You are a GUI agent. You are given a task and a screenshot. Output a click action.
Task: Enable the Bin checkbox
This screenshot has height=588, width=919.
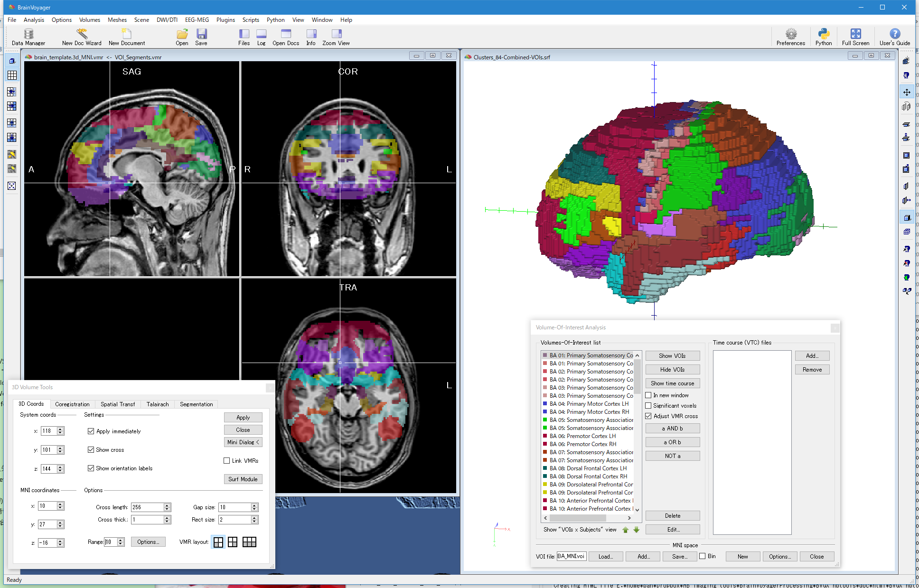(703, 556)
